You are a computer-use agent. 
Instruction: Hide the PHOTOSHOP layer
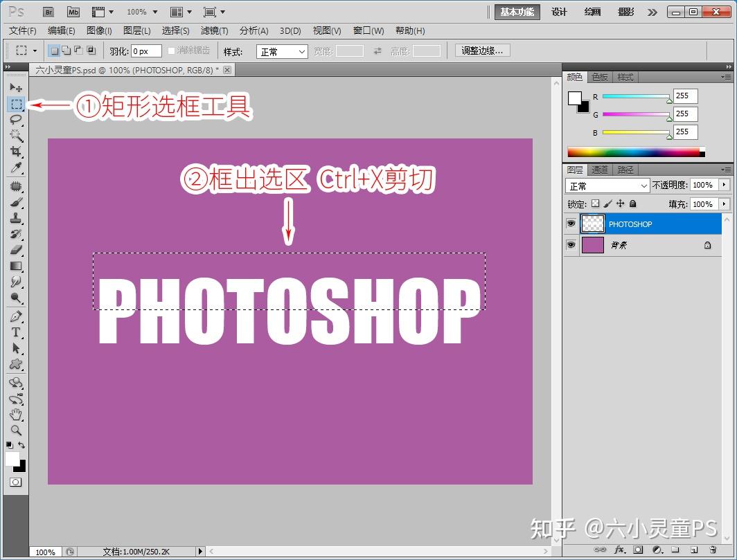point(571,224)
